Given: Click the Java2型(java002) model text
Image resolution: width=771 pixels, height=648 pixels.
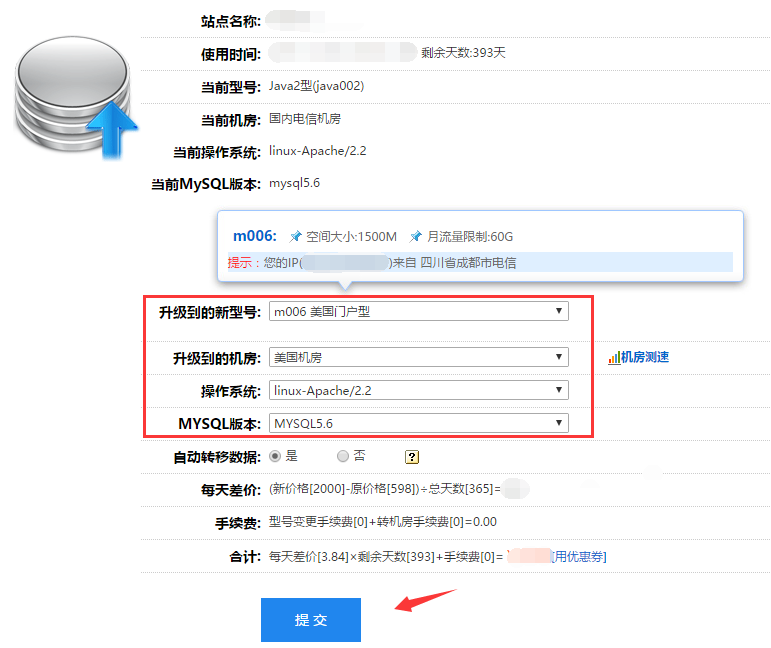Looking at the screenshot, I should tap(316, 86).
